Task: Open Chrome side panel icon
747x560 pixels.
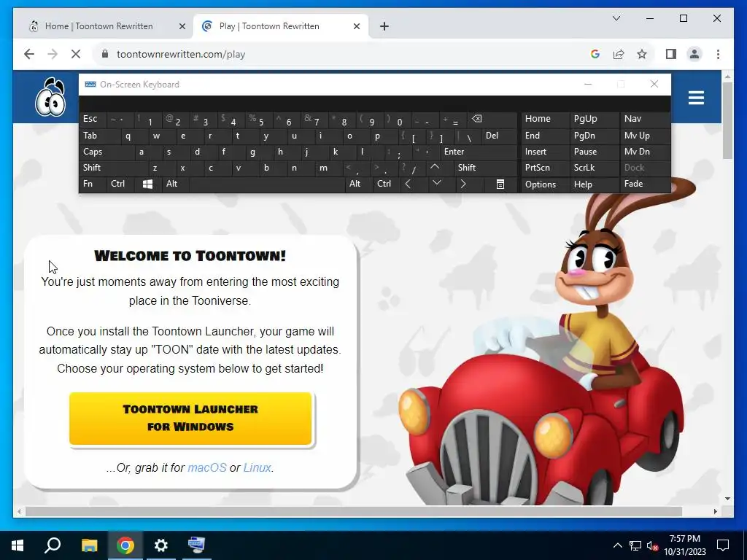Action: pos(671,54)
